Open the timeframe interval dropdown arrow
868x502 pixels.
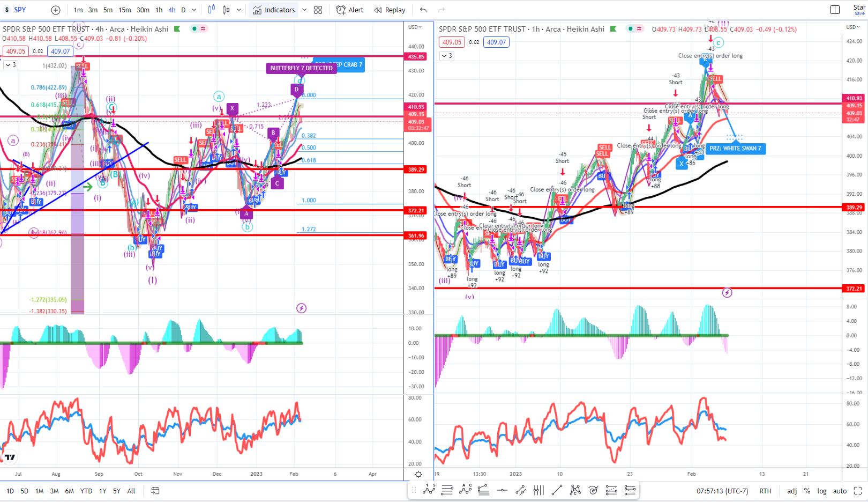point(194,10)
